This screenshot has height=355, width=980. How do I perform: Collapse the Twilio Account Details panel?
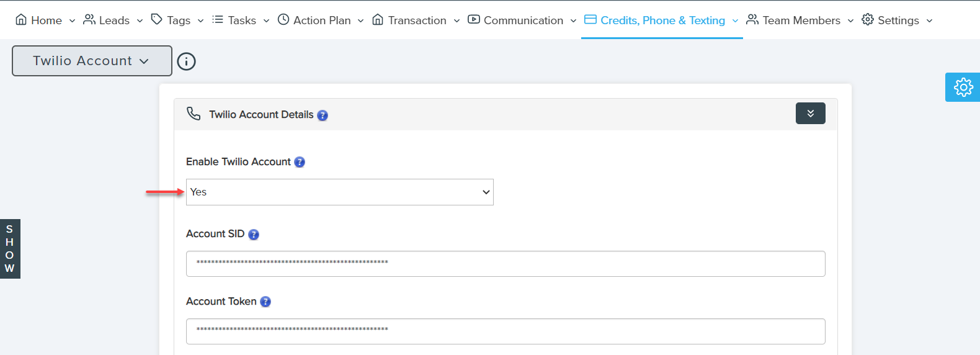(810, 114)
